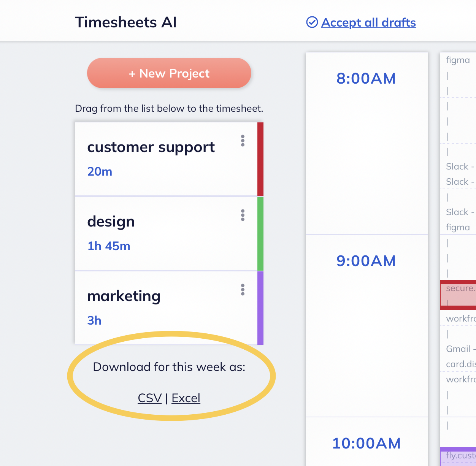Download this week's timesheet as CSV
476x466 pixels.
click(149, 398)
